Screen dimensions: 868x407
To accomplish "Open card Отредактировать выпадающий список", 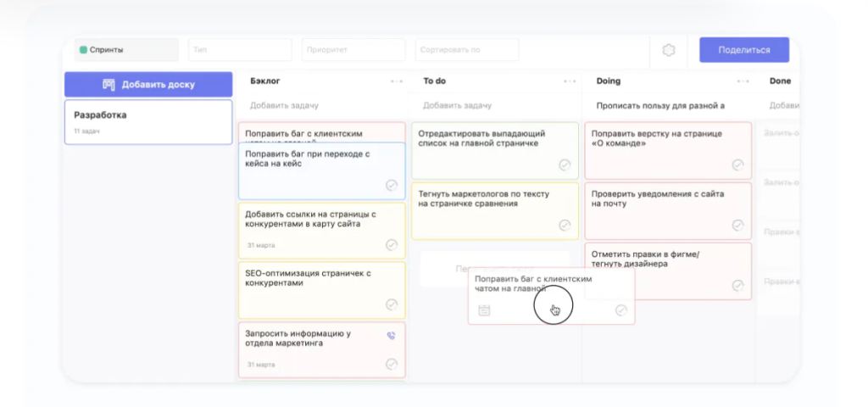I will [495, 151].
